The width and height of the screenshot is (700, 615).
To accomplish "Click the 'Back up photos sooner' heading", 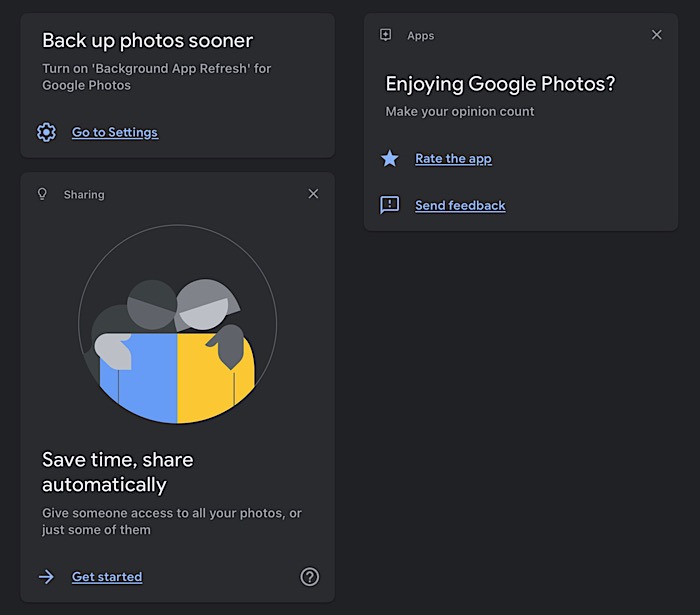I will 148,41.
